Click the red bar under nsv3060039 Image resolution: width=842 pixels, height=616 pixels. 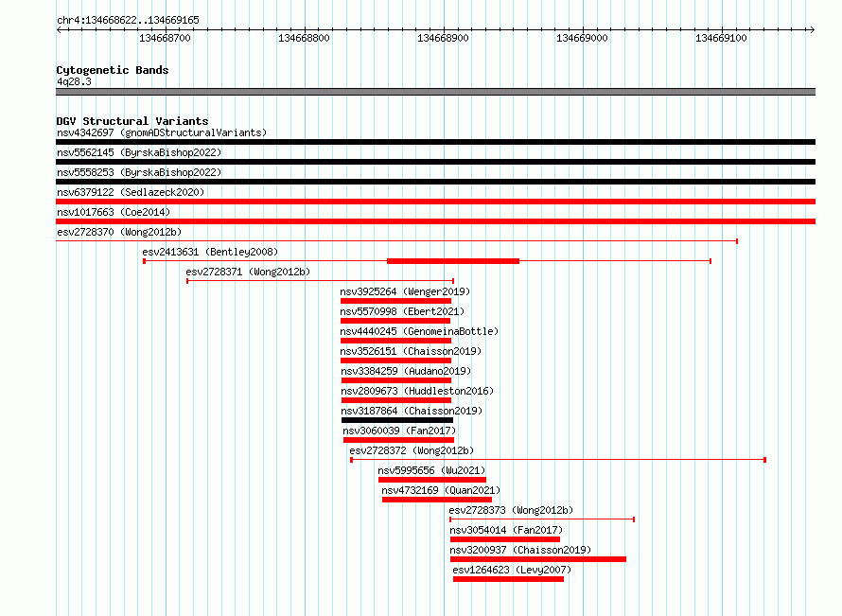(399, 440)
